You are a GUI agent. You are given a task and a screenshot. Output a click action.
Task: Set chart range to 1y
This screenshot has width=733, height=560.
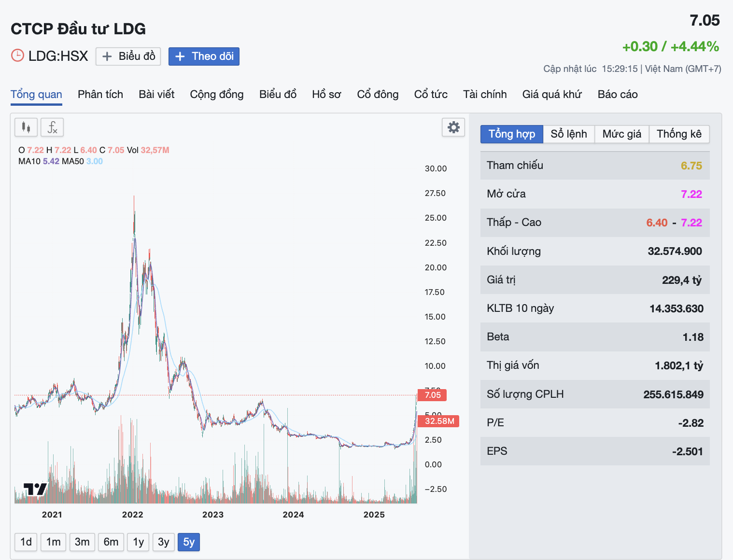tap(139, 542)
